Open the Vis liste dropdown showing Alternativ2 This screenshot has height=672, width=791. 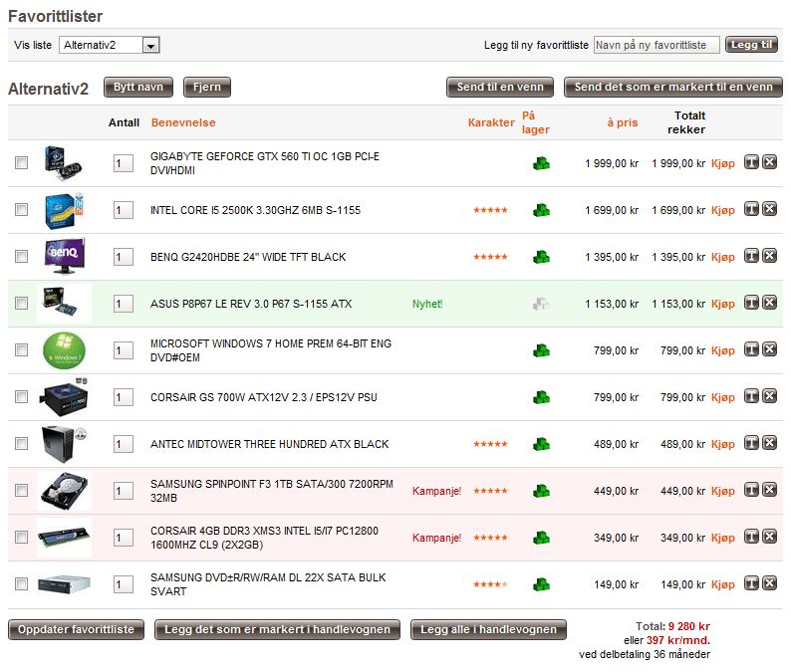pyautogui.click(x=110, y=45)
